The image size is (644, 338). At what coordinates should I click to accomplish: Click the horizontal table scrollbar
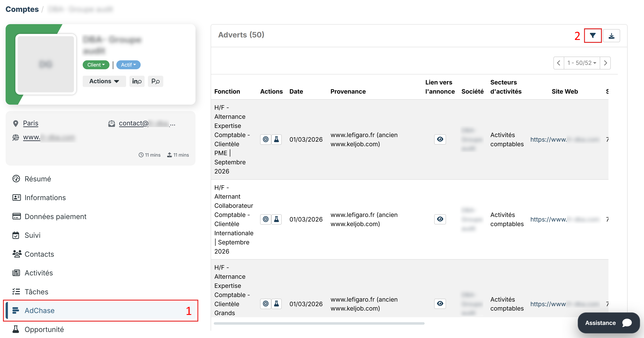(x=319, y=323)
